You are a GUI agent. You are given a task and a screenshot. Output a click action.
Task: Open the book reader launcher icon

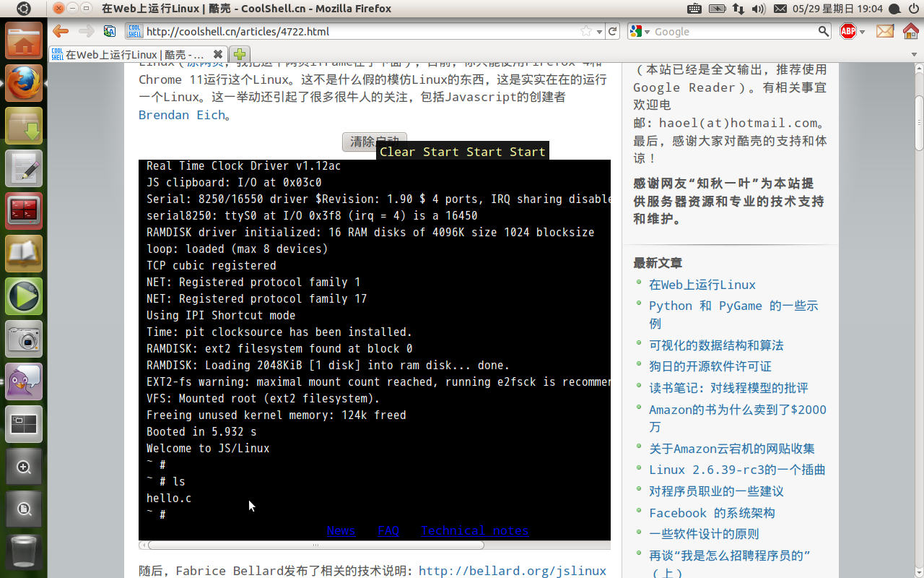[24, 254]
